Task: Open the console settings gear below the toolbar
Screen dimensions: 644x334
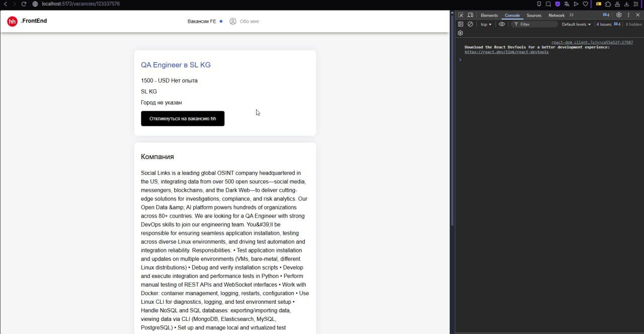Action: click(x=460, y=33)
